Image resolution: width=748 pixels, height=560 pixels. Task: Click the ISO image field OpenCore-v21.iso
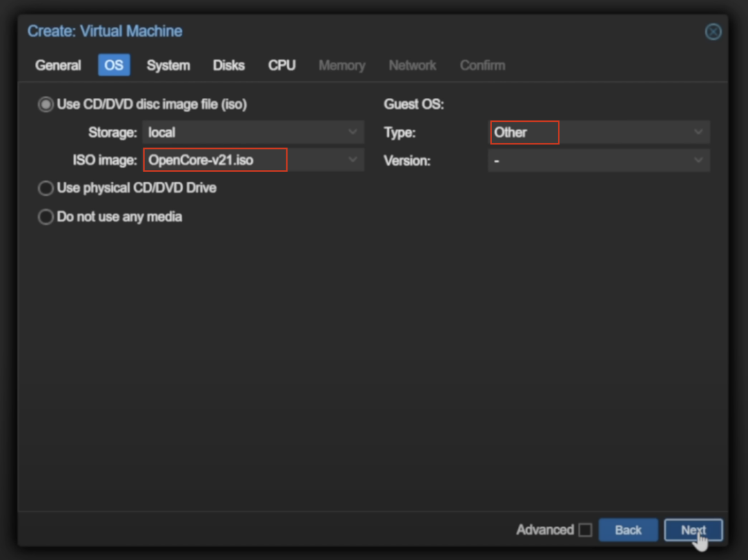point(253,160)
